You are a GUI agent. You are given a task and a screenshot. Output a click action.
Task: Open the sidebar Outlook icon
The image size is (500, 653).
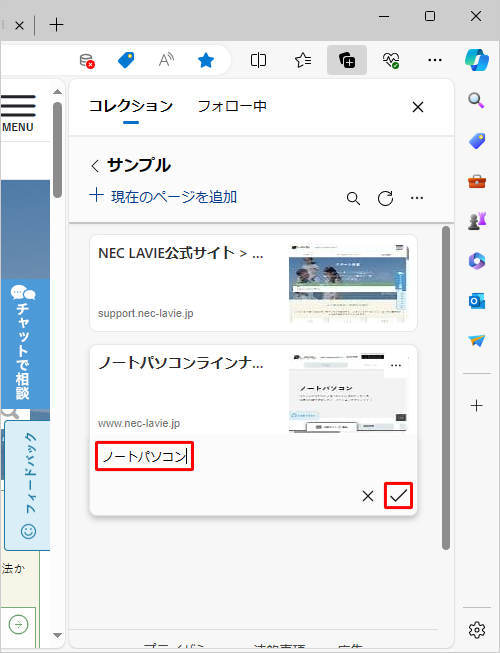pyautogui.click(x=477, y=301)
